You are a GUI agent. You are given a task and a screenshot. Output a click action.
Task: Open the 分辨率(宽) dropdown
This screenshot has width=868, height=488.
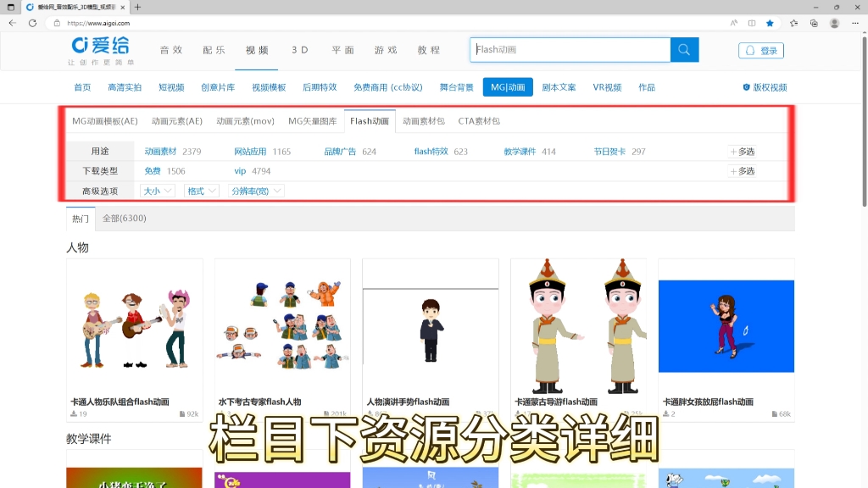256,191
